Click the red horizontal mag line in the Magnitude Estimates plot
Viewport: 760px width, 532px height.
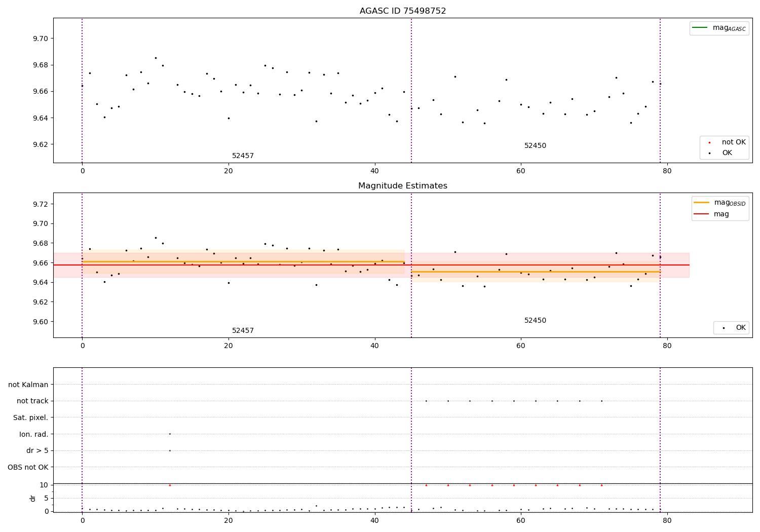[371, 265]
